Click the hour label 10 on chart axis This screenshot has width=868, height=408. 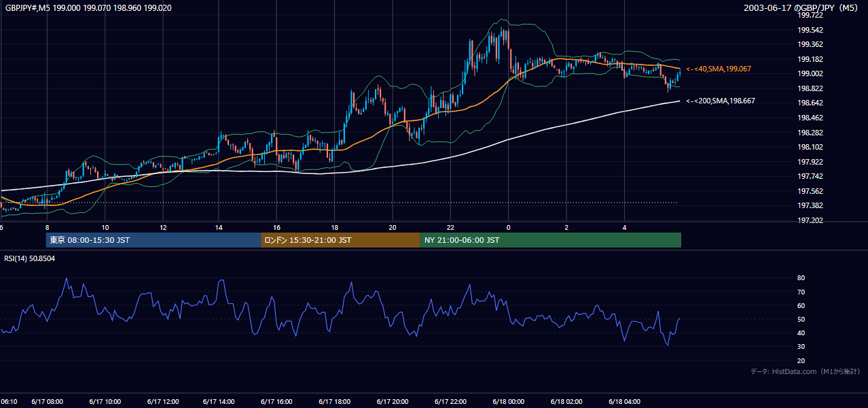tap(105, 227)
